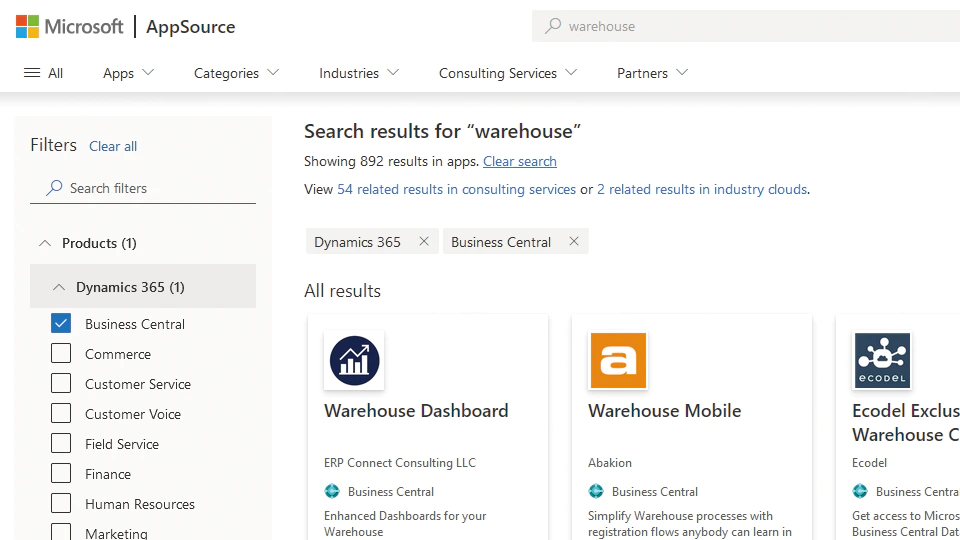Click the All results heading

point(342,290)
